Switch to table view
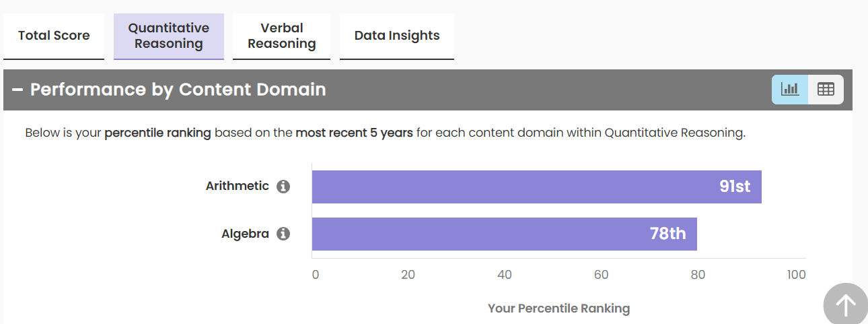 tap(826, 89)
